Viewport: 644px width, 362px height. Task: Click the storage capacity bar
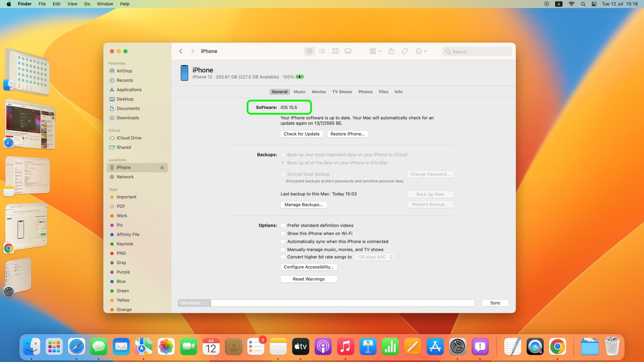click(326, 303)
